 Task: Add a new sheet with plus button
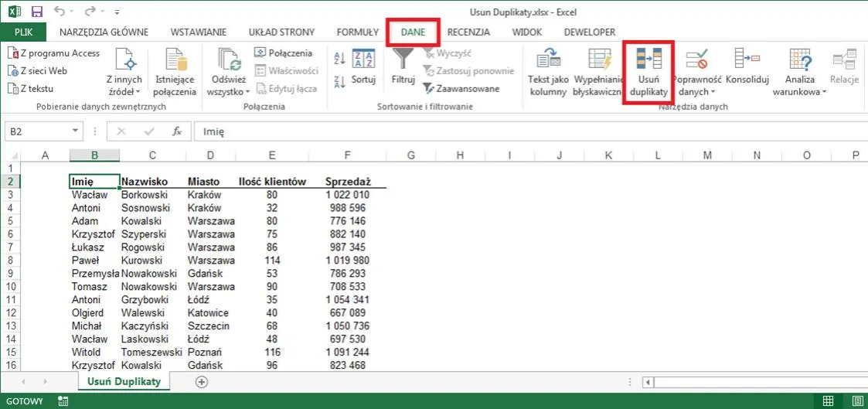tap(202, 382)
